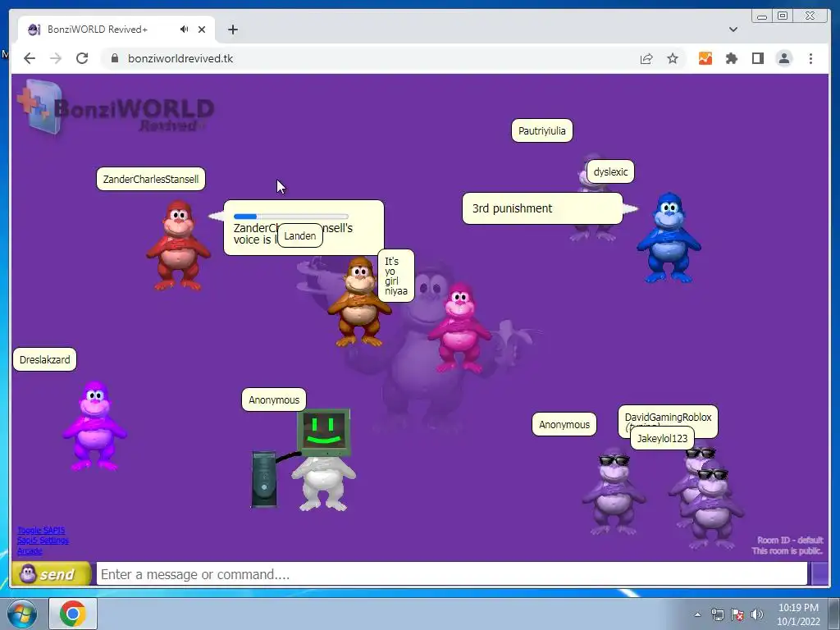Click the Dreslakzard name tag

44,359
